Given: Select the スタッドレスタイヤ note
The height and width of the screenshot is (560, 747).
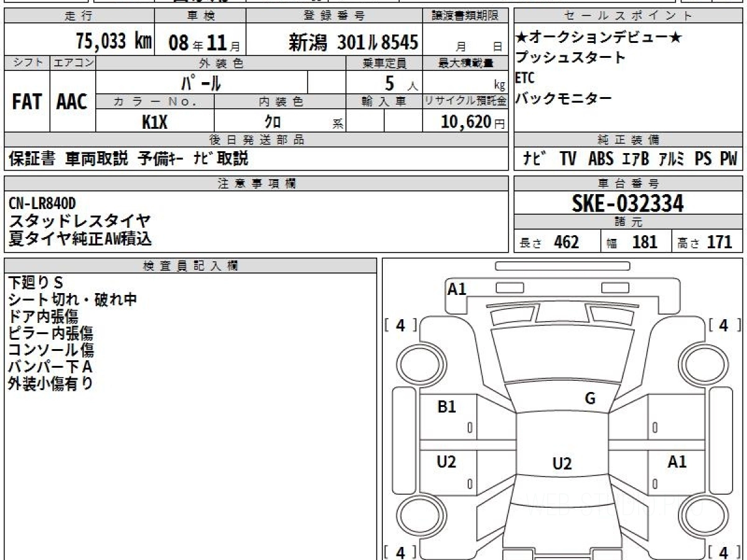Looking at the screenshot, I should [80, 220].
